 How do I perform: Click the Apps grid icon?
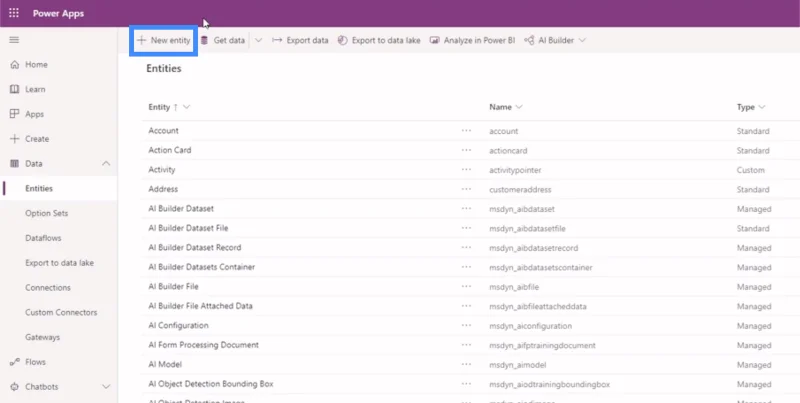15,114
